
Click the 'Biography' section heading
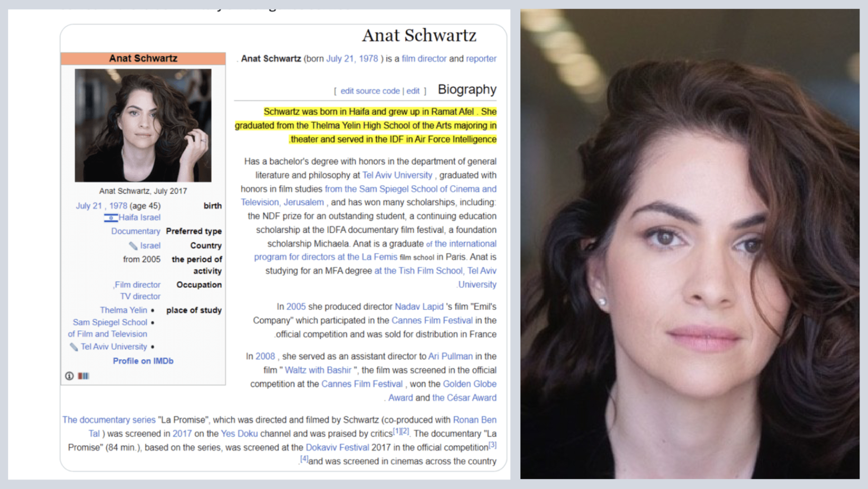[x=467, y=89]
